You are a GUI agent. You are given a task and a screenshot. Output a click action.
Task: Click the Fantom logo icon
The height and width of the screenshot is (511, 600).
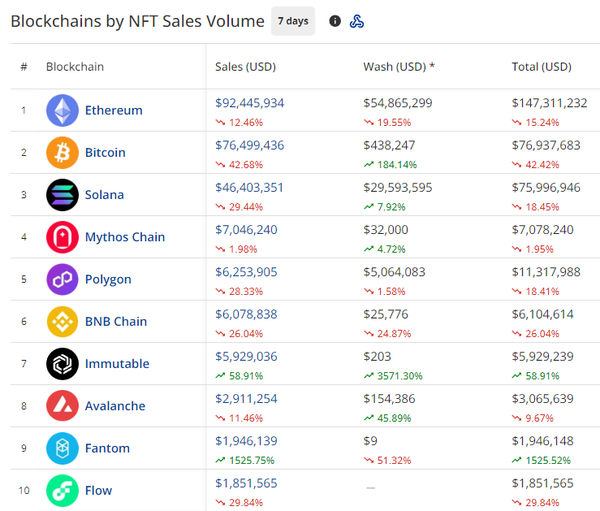tap(62, 448)
